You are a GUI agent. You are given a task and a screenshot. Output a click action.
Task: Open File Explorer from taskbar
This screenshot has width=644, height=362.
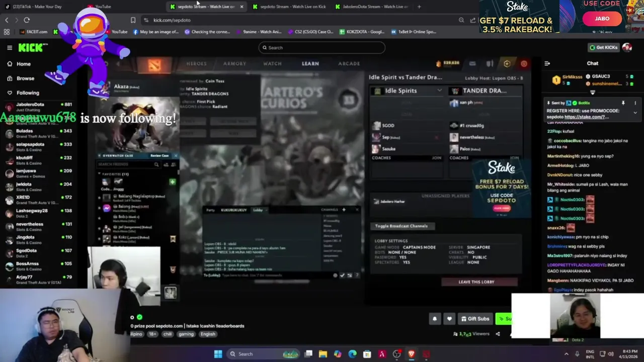323,354
